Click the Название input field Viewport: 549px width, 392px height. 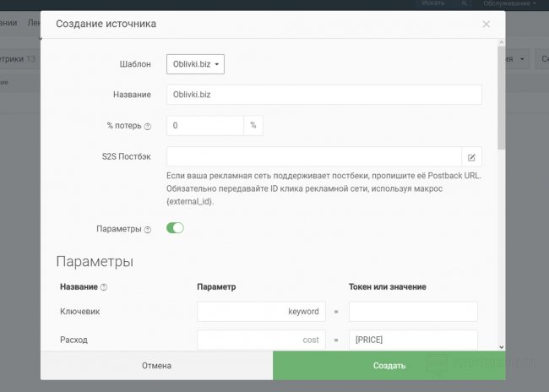323,95
